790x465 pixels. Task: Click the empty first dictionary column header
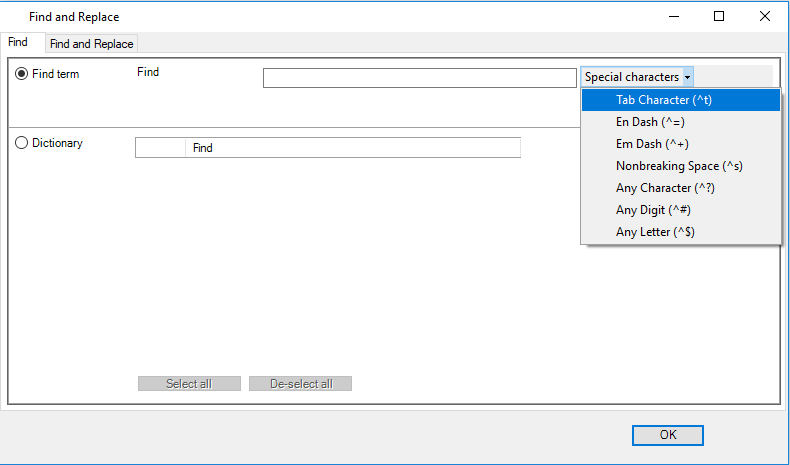click(161, 148)
